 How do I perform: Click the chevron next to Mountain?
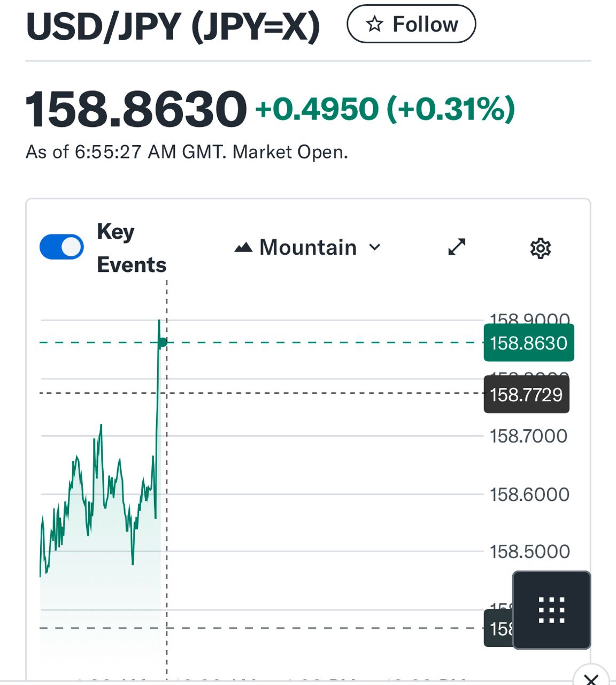click(375, 247)
